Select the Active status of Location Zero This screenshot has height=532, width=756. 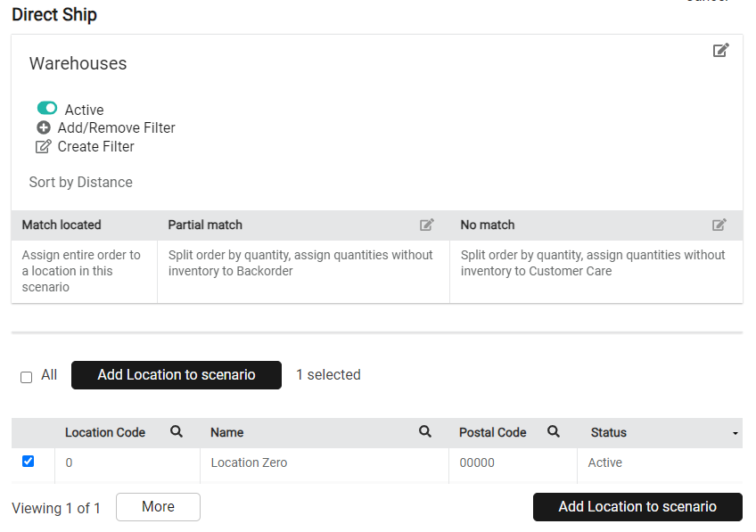click(x=604, y=462)
